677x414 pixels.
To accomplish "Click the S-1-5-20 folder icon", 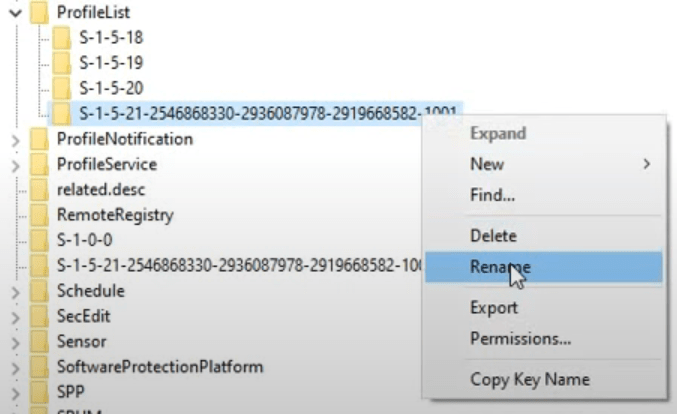I will [62, 88].
